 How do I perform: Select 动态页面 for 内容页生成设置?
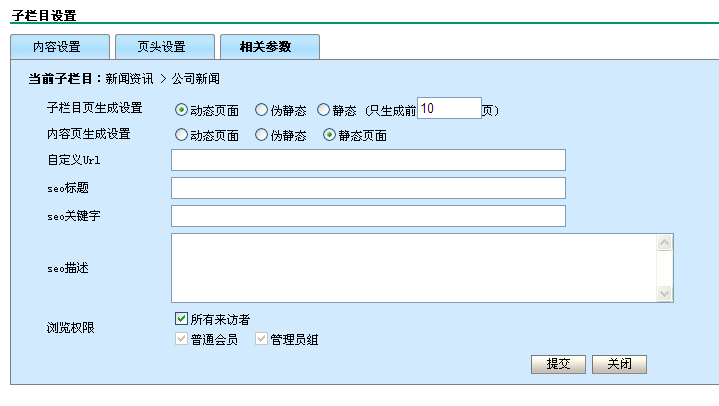pyautogui.click(x=181, y=135)
